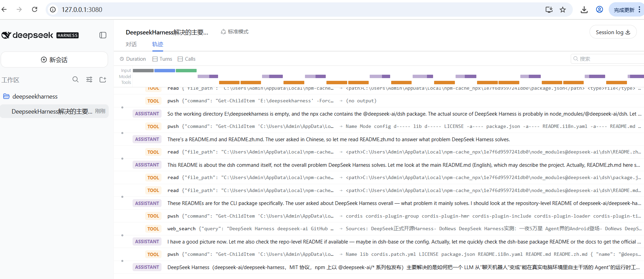Open the read row ending in dsh\package.j...

click(x=379, y=178)
